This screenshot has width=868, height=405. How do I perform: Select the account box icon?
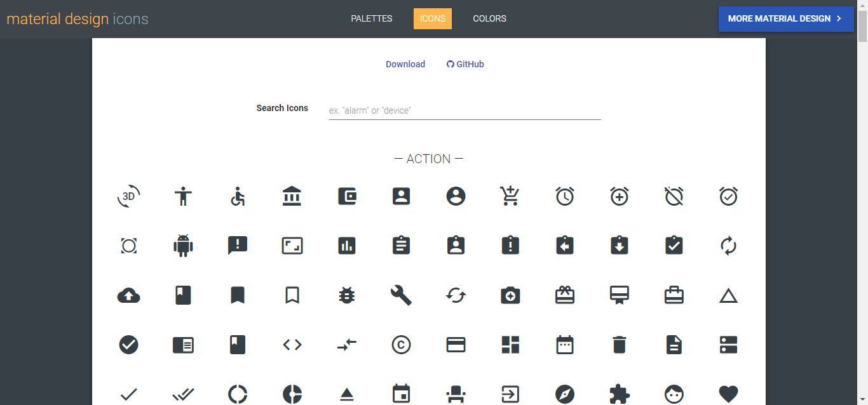coord(401,196)
